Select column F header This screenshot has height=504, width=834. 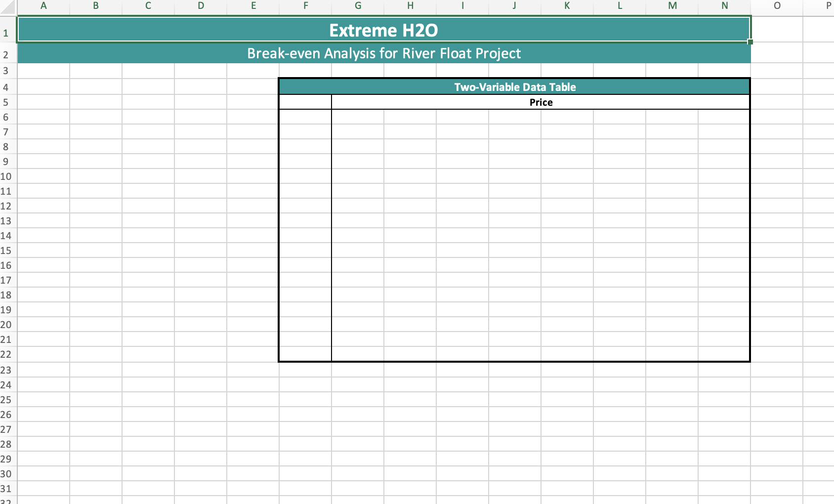(x=306, y=6)
